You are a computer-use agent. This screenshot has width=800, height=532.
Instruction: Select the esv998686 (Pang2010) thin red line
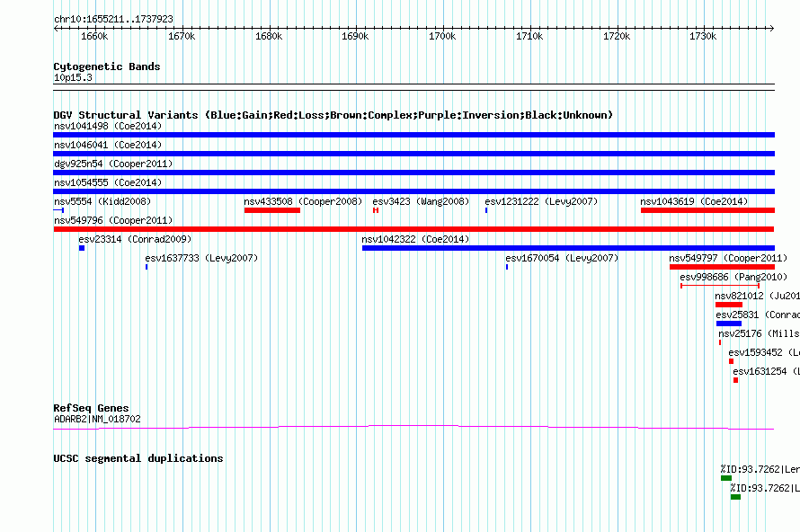tap(720, 286)
